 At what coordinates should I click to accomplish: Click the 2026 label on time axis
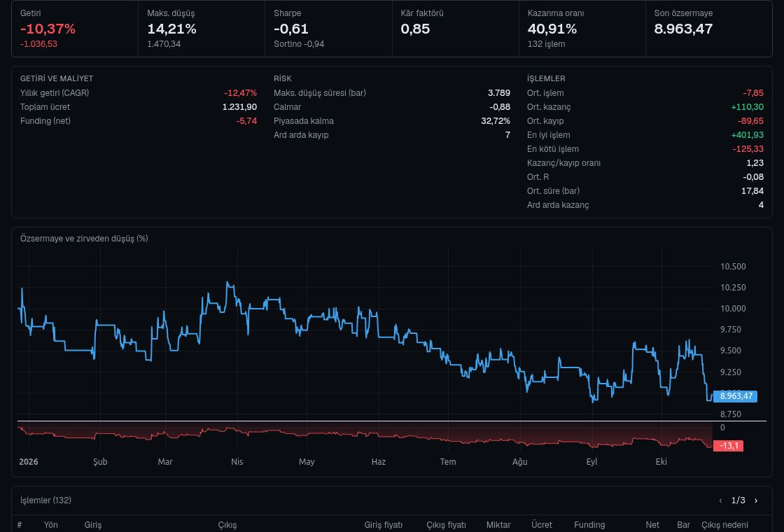29,461
